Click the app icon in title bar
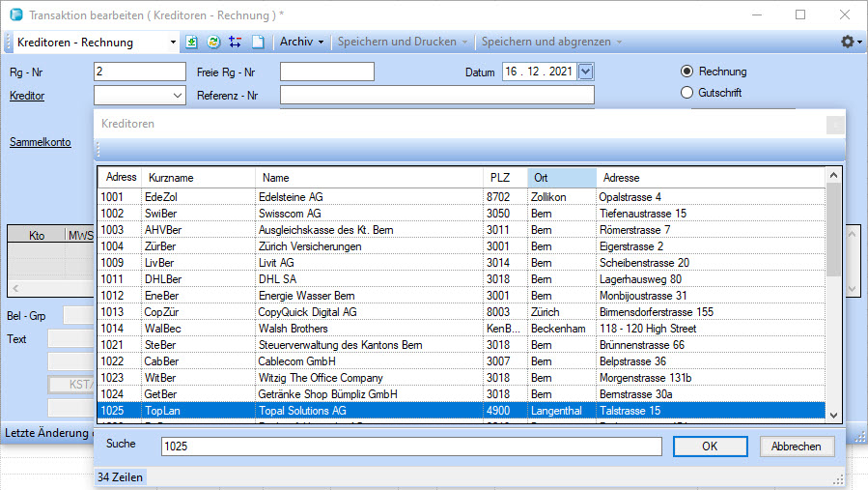The height and width of the screenshot is (490, 868). point(14,14)
